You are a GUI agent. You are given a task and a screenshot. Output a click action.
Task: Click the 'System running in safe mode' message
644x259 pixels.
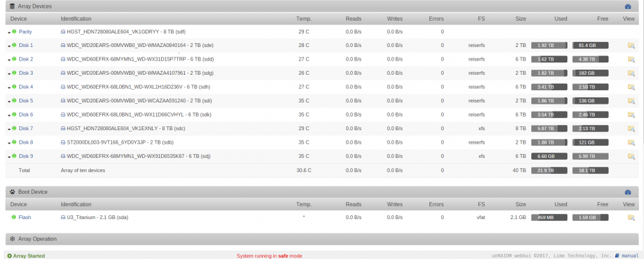(269, 256)
